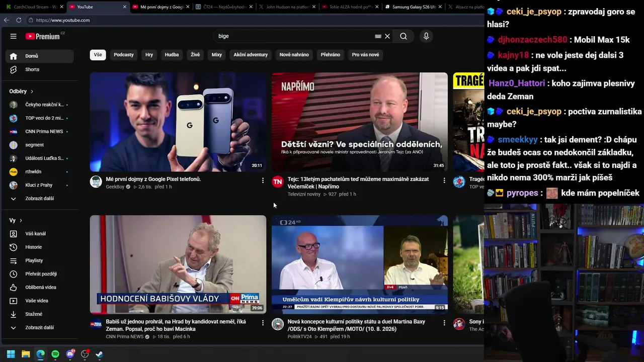Open rthwldn channel subscription
644x362 pixels.
point(40,172)
